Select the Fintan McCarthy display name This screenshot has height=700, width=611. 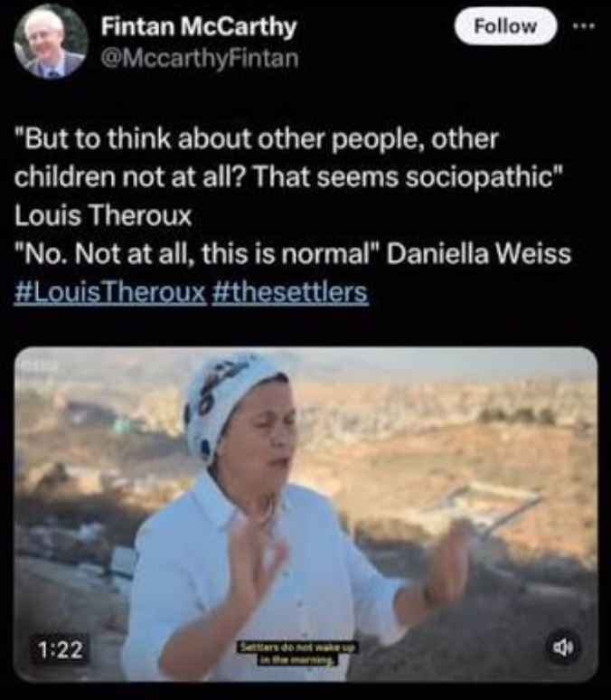click(199, 27)
